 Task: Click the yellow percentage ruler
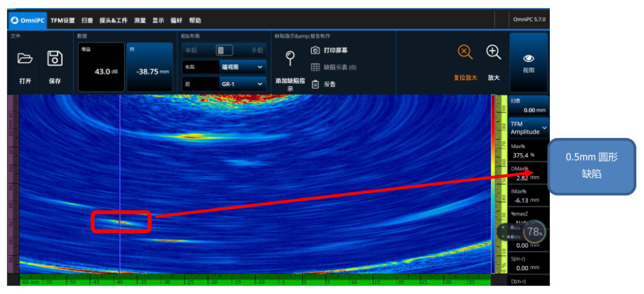(502, 184)
